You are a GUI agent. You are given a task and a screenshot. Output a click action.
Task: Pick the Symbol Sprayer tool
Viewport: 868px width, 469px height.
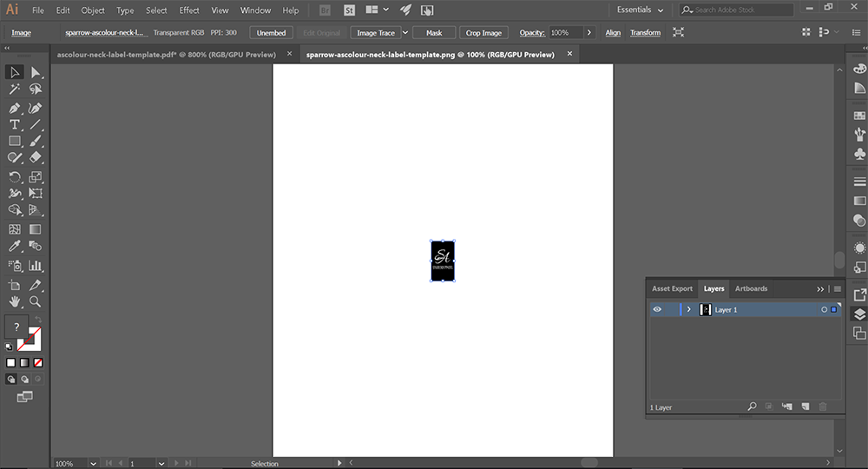[x=15, y=266]
